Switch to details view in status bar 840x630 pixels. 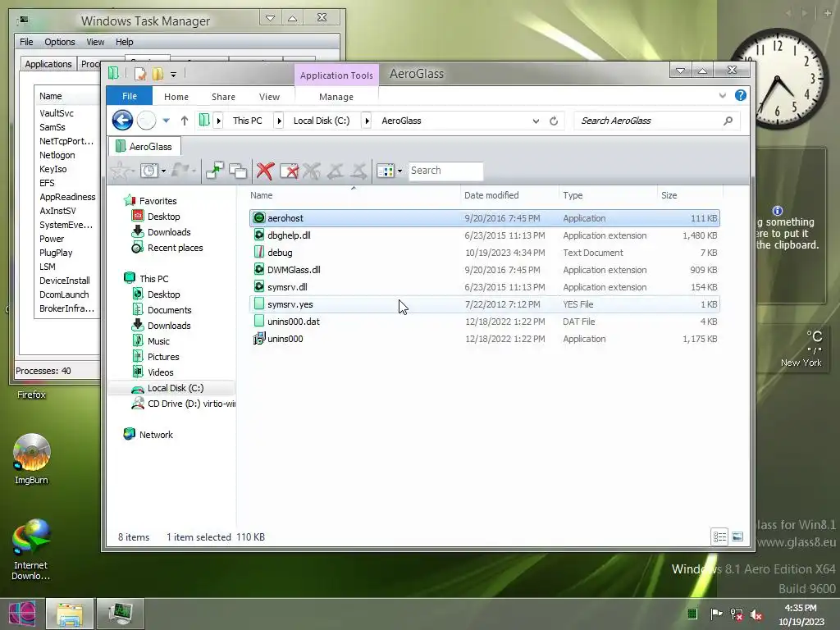719,536
